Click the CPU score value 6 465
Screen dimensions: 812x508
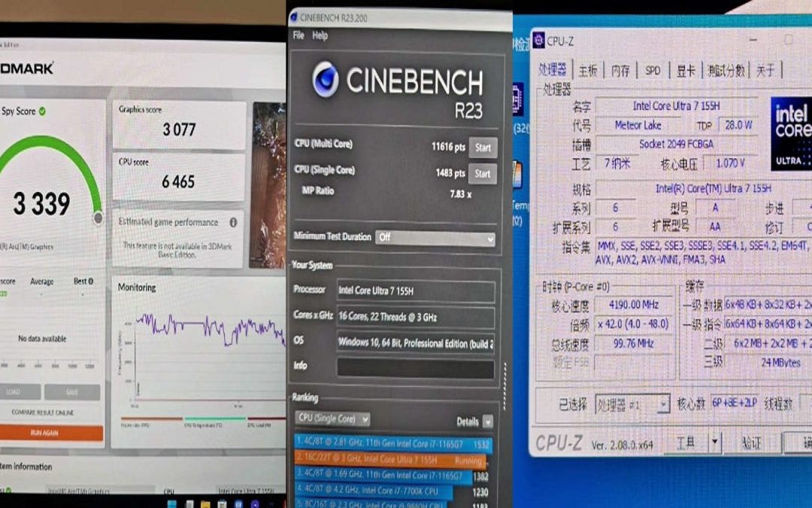point(178,182)
